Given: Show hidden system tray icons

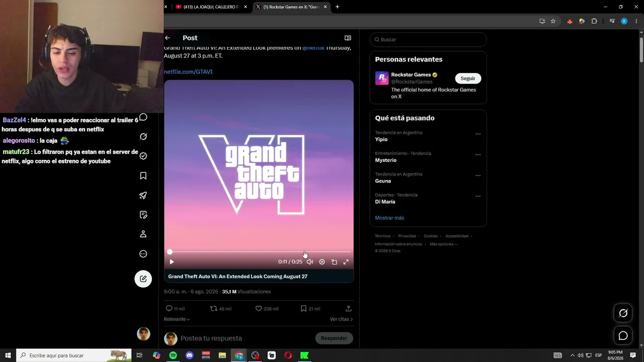Looking at the screenshot, I should click(x=572, y=355).
